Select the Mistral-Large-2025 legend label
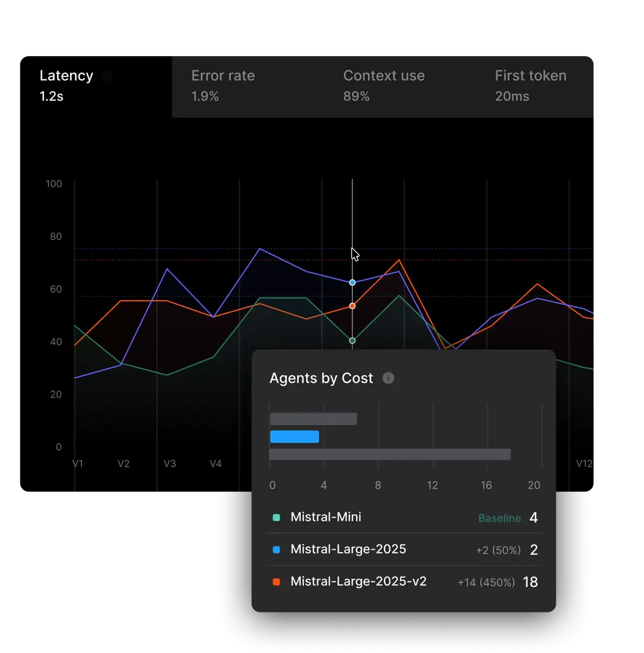This screenshot has height=653, width=644. click(x=348, y=549)
